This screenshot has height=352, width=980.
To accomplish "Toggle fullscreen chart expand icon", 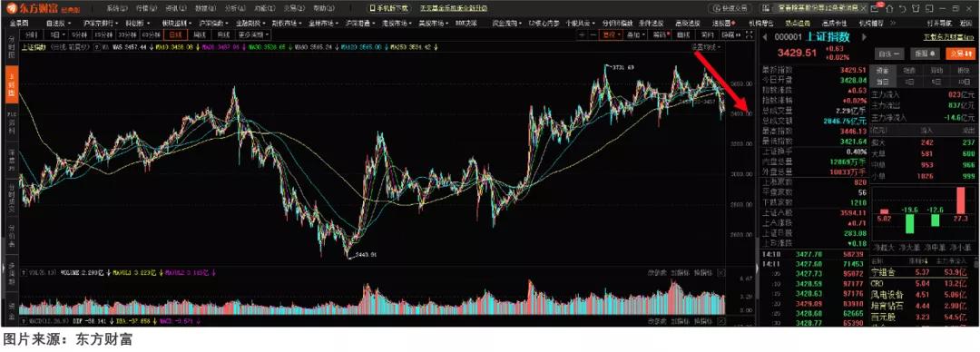I will [x=749, y=35].
